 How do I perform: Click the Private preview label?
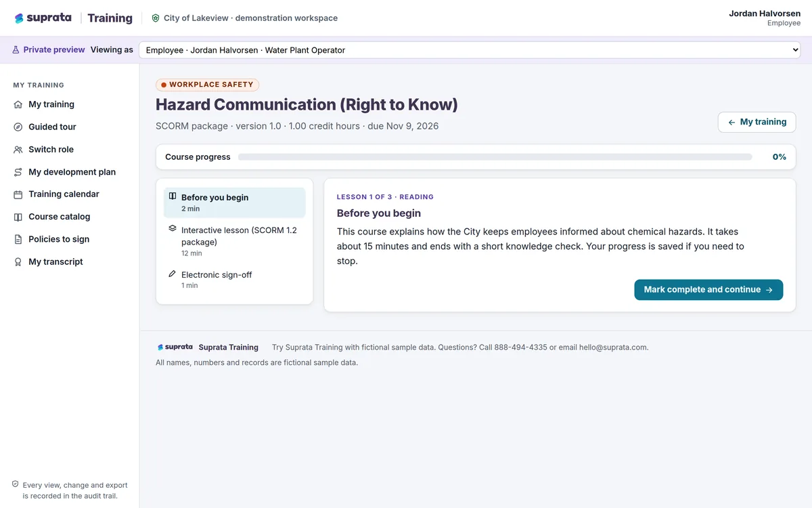pyautogui.click(x=54, y=49)
